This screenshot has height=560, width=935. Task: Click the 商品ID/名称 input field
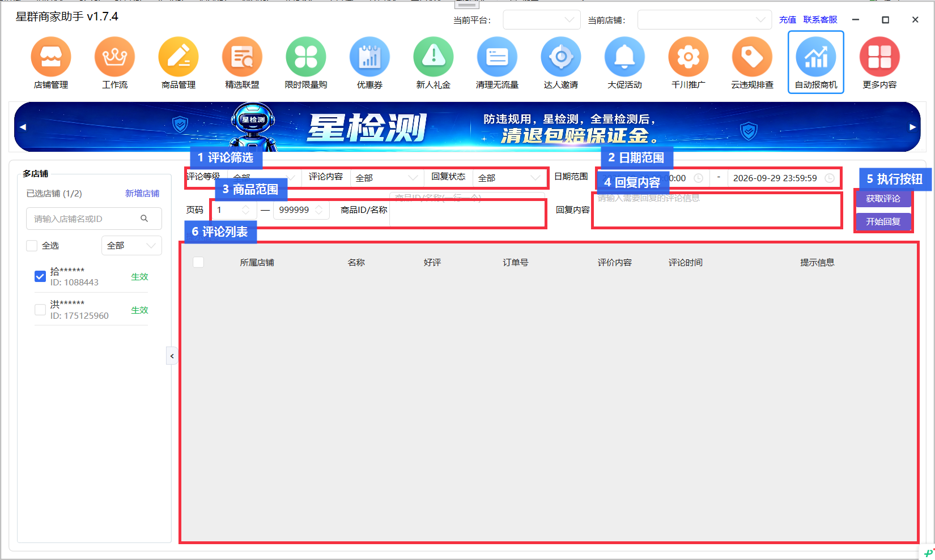tap(467, 210)
